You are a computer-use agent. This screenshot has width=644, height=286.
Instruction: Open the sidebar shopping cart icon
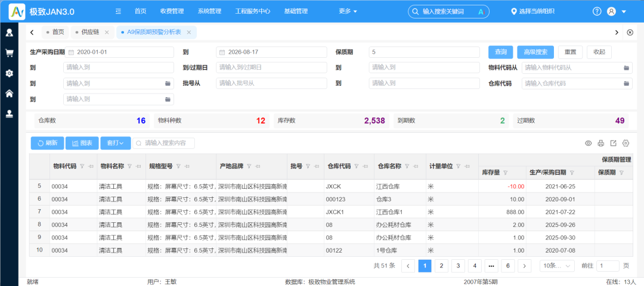coord(9,53)
